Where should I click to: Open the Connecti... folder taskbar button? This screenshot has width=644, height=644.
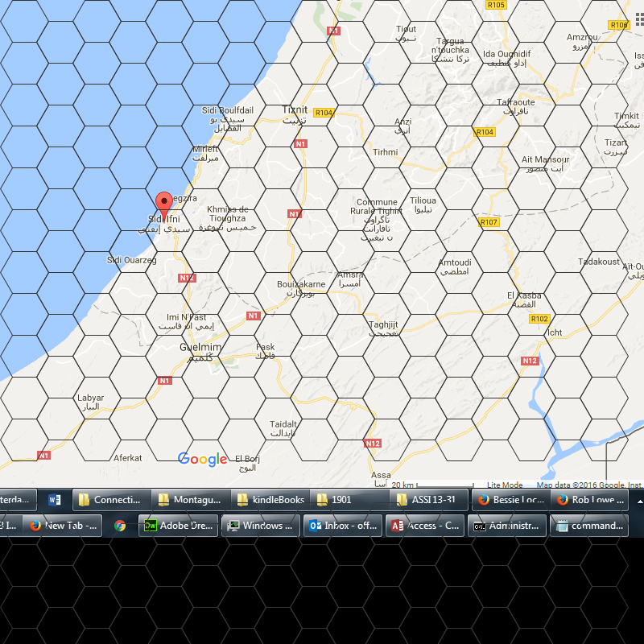coord(112,500)
